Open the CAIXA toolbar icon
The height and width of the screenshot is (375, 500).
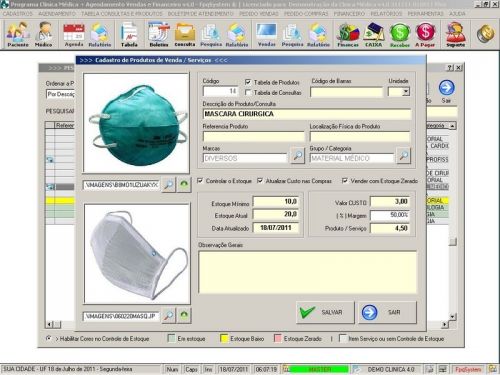tap(374, 34)
